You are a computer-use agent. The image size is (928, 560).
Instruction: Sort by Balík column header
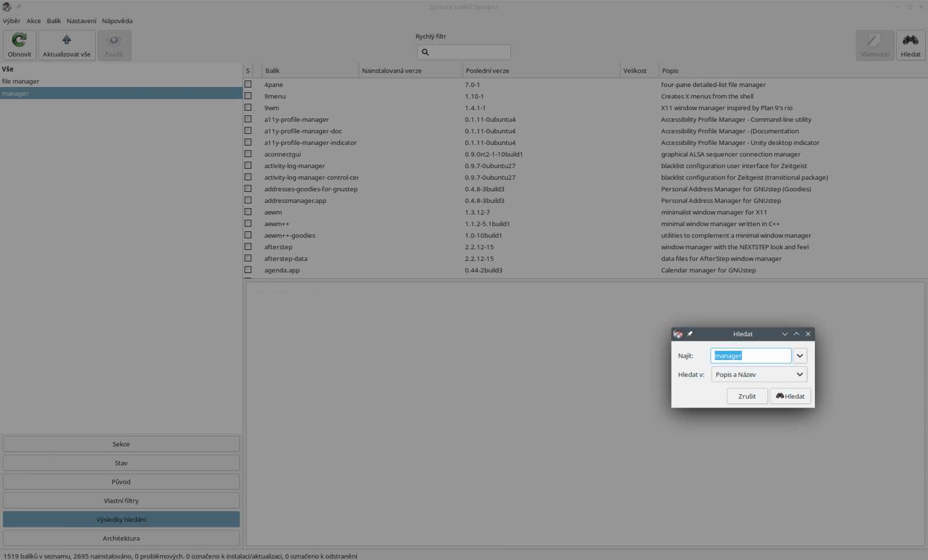click(x=310, y=71)
